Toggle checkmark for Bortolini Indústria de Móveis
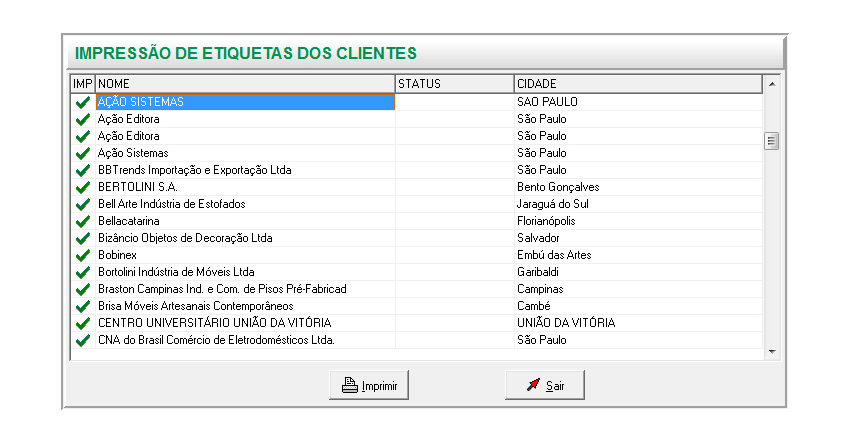This screenshot has height=441, width=850. pos(83,273)
